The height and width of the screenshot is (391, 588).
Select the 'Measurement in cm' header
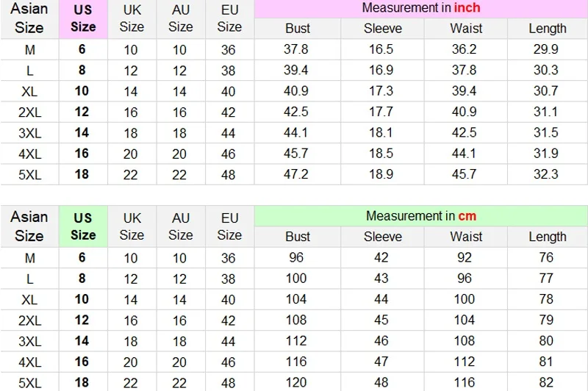coord(420,215)
